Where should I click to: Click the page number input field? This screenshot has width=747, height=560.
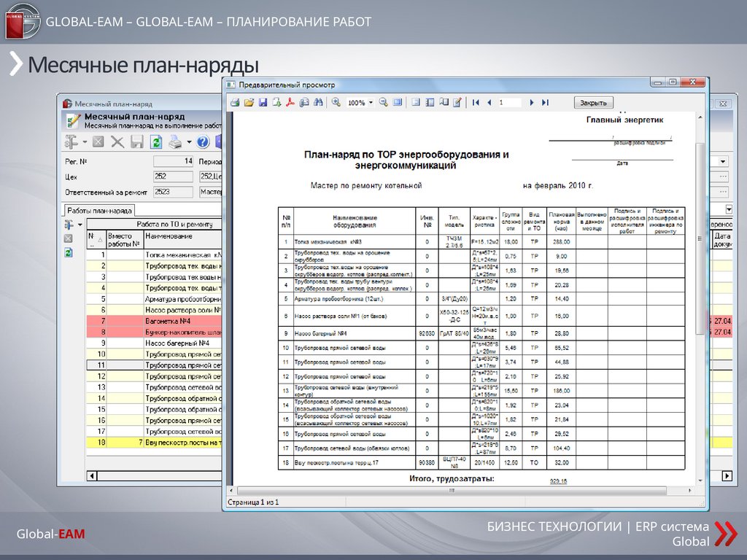pyautogui.click(x=509, y=103)
